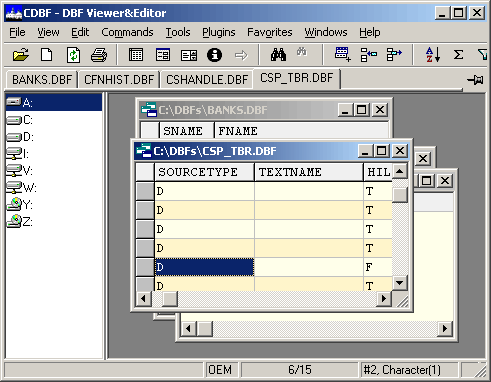Click the SOURCETYPE column header

204,172
